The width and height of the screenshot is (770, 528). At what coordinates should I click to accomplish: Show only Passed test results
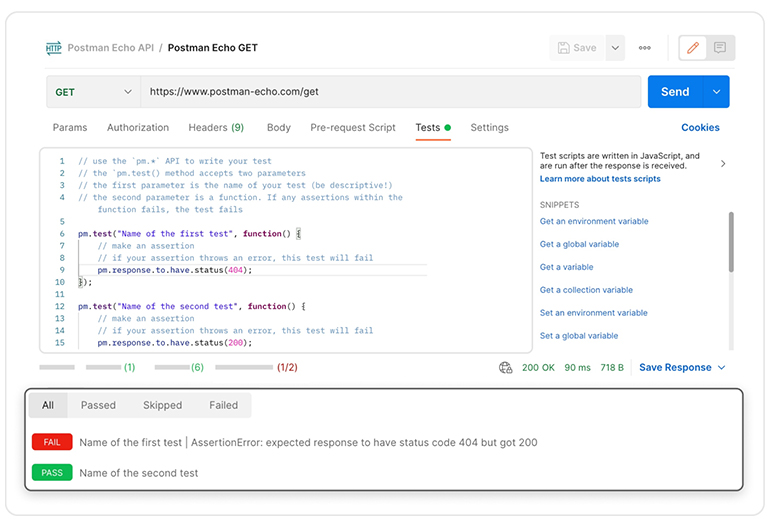[98, 405]
